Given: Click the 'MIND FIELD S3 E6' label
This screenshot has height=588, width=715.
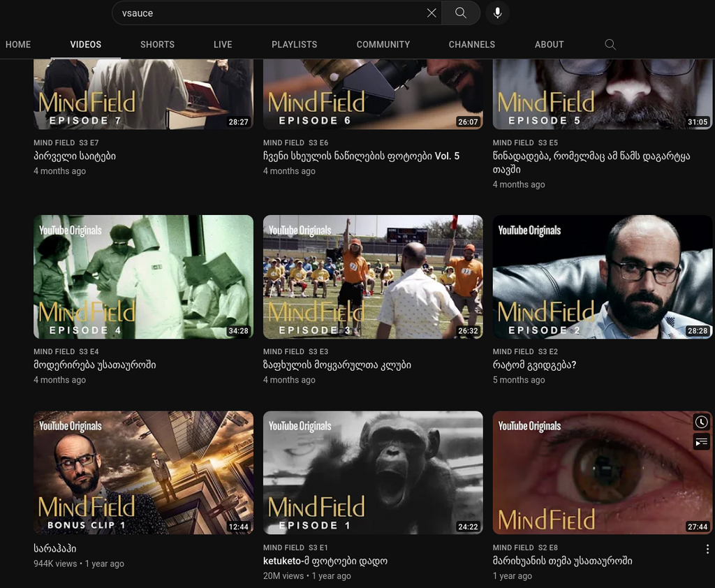Looking at the screenshot, I should [x=295, y=142].
